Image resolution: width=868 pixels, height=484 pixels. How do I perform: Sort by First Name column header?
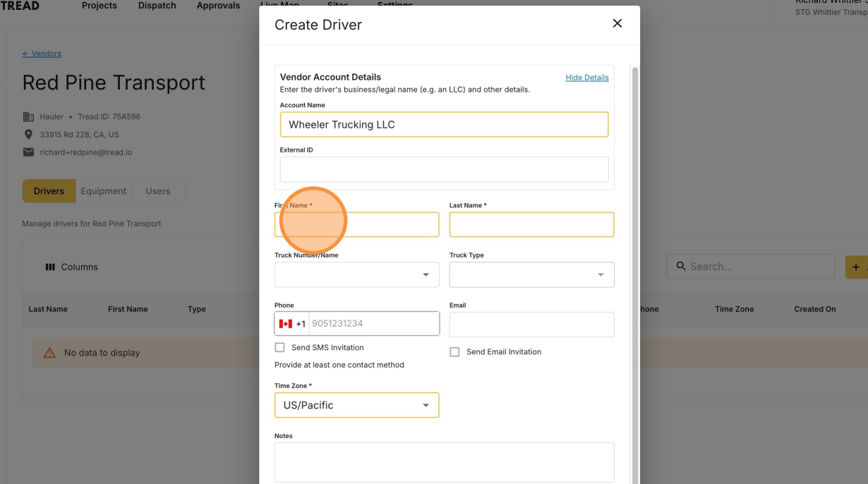click(128, 309)
